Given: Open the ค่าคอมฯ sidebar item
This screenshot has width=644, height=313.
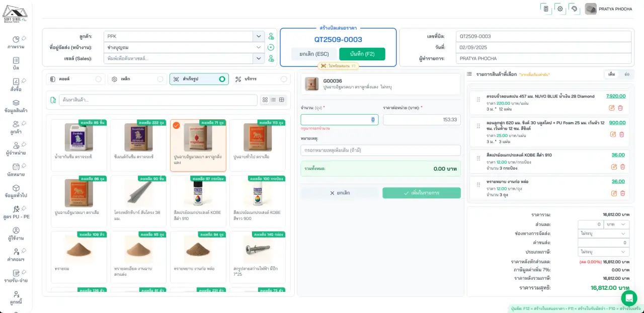Looking at the screenshot, I should tap(16, 255).
